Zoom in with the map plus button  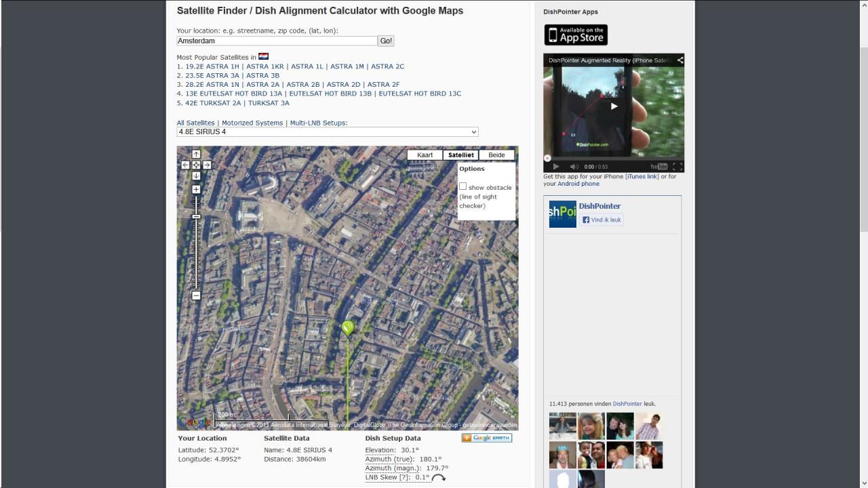pyautogui.click(x=196, y=190)
